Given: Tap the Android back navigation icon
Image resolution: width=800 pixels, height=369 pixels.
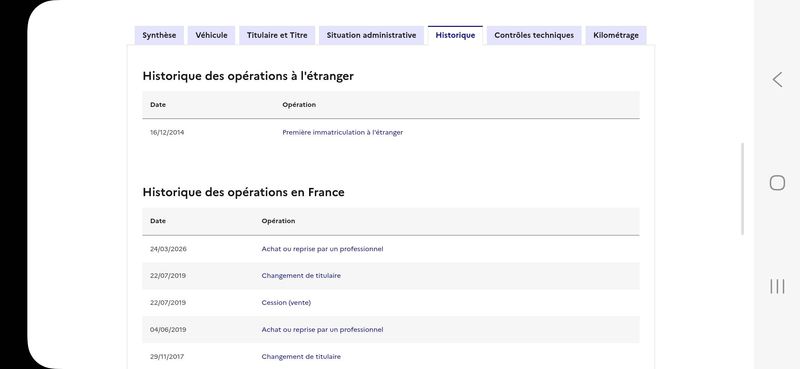Looking at the screenshot, I should pyautogui.click(x=777, y=80).
